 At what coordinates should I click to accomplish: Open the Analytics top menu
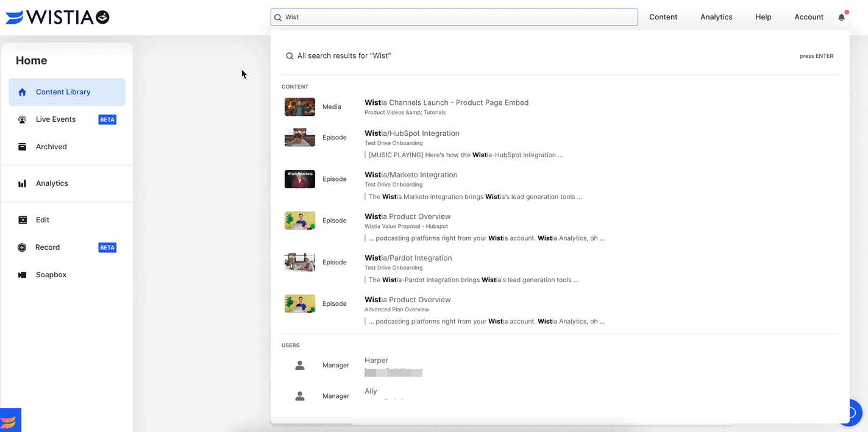(x=716, y=17)
